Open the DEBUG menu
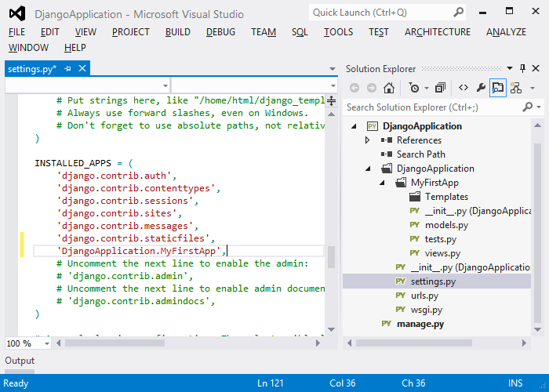549x392 pixels. pyautogui.click(x=220, y=32)
